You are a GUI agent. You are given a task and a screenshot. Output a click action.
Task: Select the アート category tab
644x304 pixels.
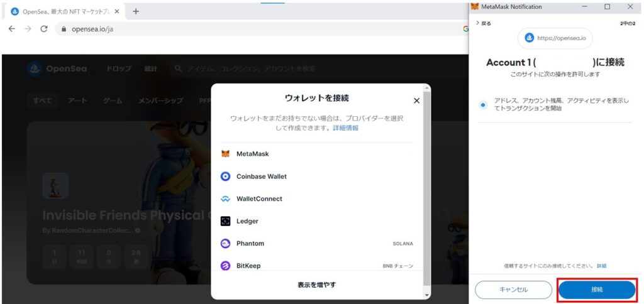77,100
